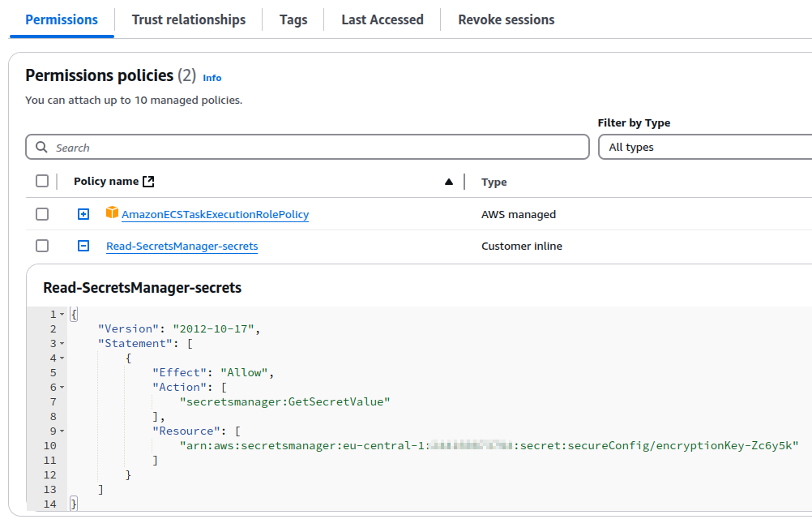Fold the Statement array at line 3
The image size is (812, 532).
[x=62, y=343]
